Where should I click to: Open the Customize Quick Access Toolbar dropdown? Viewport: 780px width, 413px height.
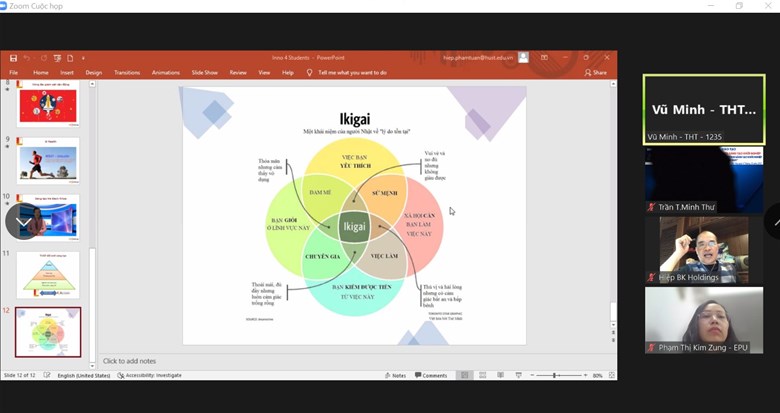83,58
